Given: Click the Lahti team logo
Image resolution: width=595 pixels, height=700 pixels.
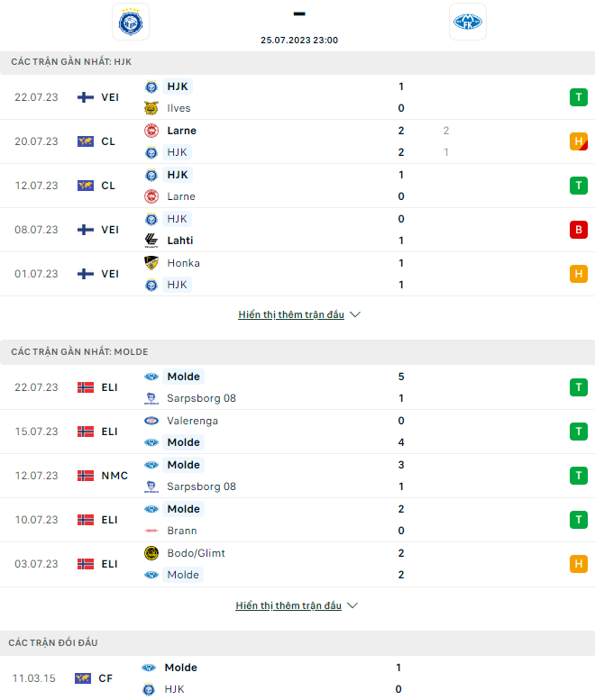Looking at the screenshot, I should (151, 241).
